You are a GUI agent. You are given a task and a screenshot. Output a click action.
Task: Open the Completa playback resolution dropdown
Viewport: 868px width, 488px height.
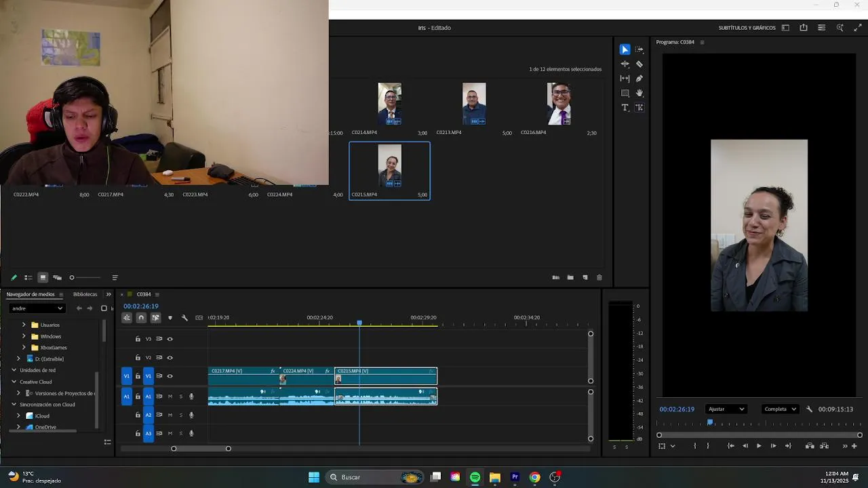(780, 409)
